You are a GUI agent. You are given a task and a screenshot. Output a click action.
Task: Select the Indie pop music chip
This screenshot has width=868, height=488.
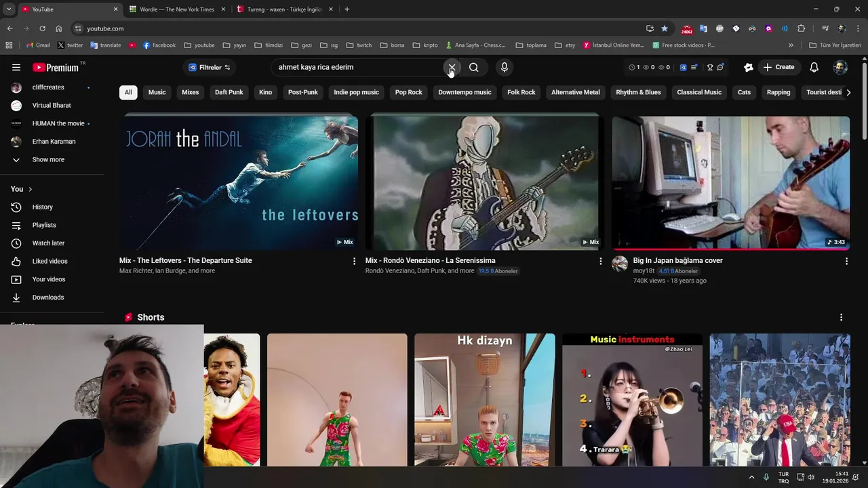coord(357,92)
